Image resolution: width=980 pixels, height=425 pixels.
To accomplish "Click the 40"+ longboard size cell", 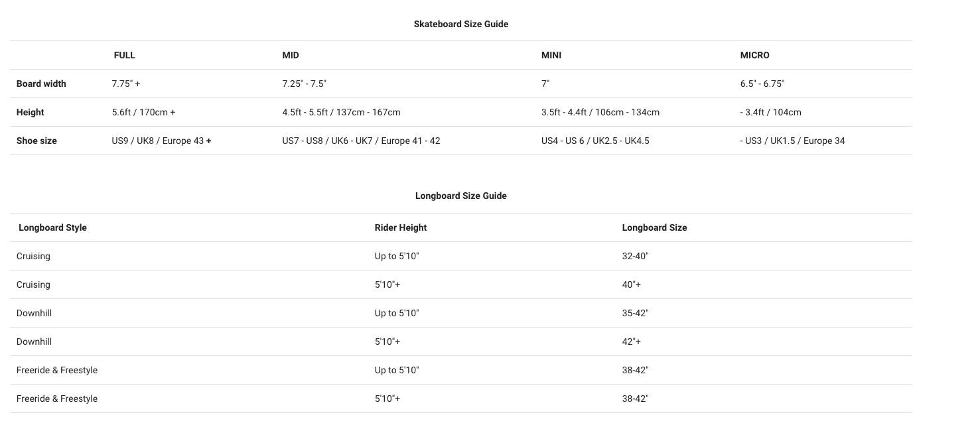I will [x=631, y=284].
